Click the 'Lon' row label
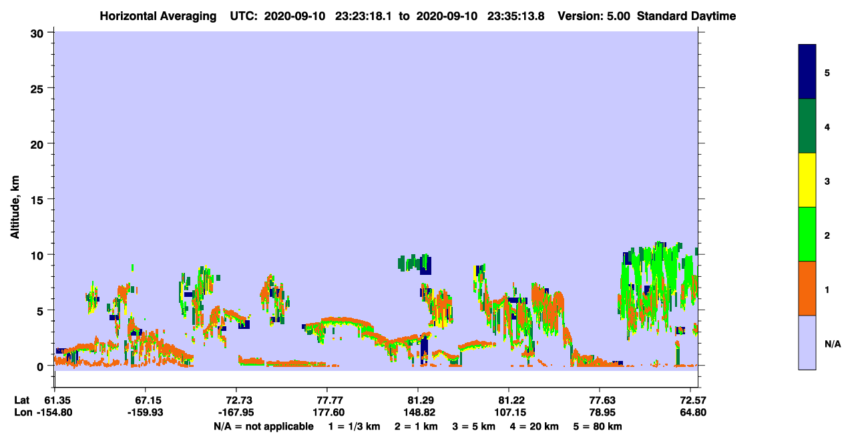 tap(22, 412)
